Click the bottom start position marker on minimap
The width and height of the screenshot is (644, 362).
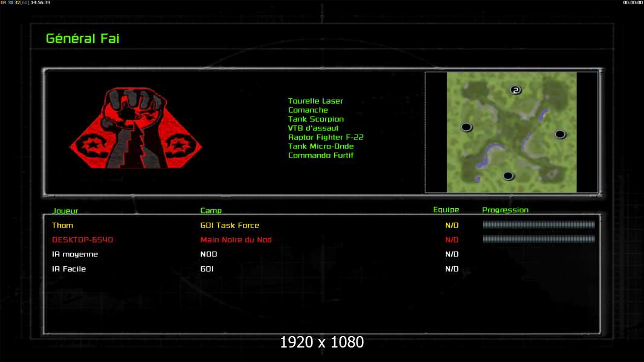point(508,176)
